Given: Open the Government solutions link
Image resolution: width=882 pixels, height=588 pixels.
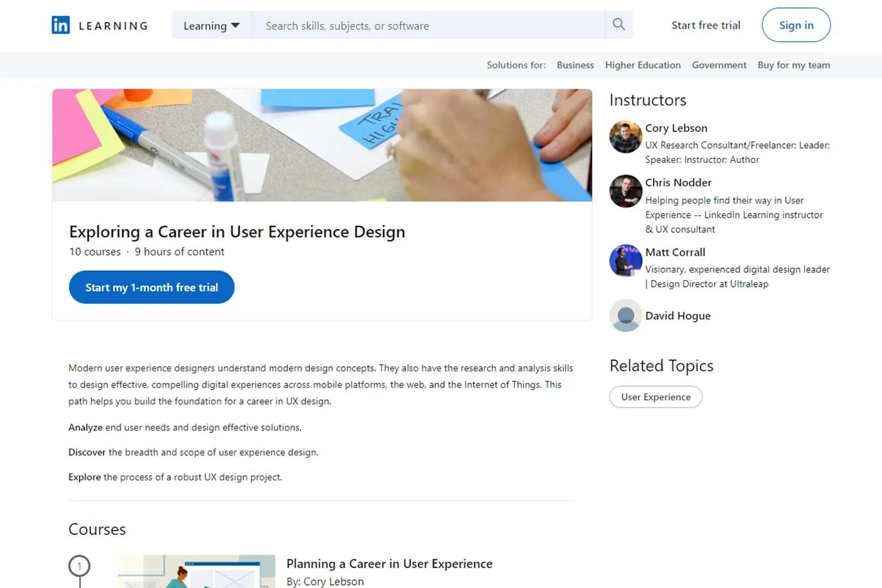Looking at the screenshot, I should point(719,65).
